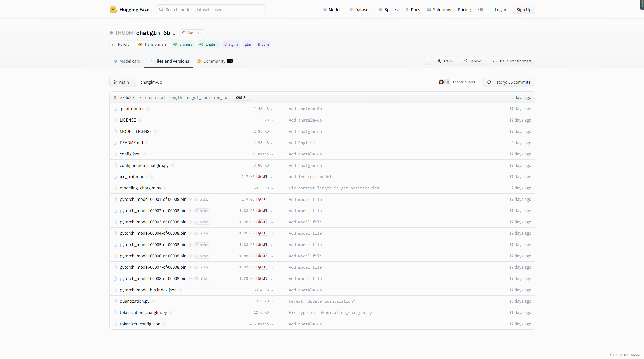Expand the main branch dropdown
Image resolution: width=644 pixels, height=359 pixels.
(x=123, y=82)
